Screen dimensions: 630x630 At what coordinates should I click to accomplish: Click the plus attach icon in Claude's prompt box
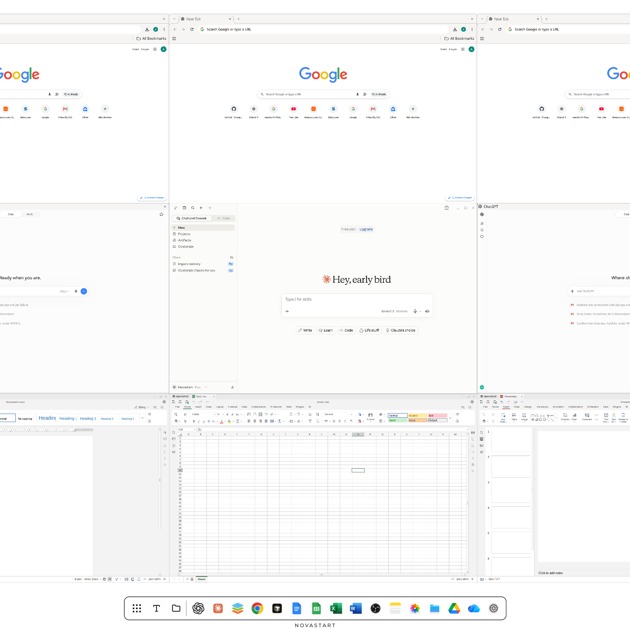287,311
